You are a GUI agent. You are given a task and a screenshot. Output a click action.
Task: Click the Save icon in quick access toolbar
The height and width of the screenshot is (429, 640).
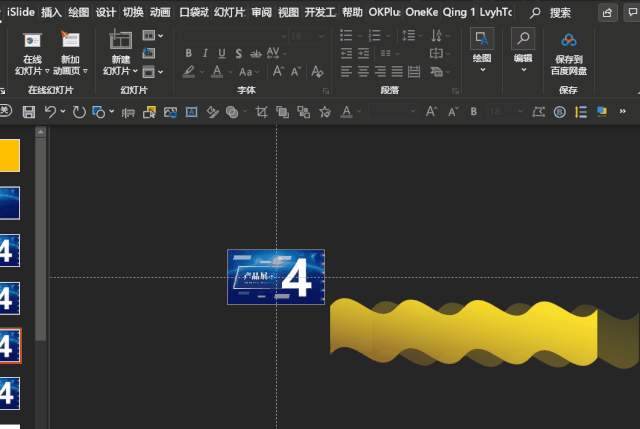29,111
